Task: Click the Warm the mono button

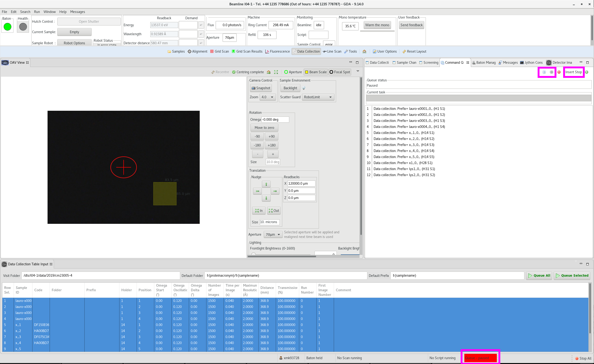Action: pyautogui.click(x=377, y=25)
